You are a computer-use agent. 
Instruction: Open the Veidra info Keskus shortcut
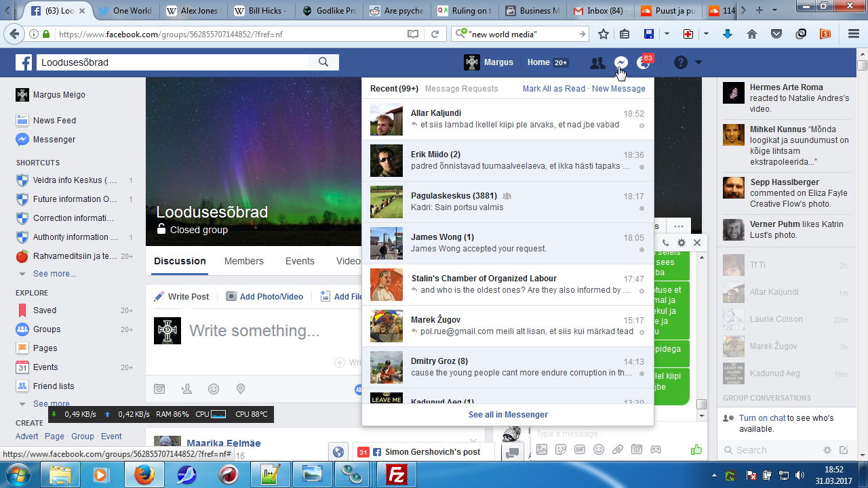tap(75, 180)
